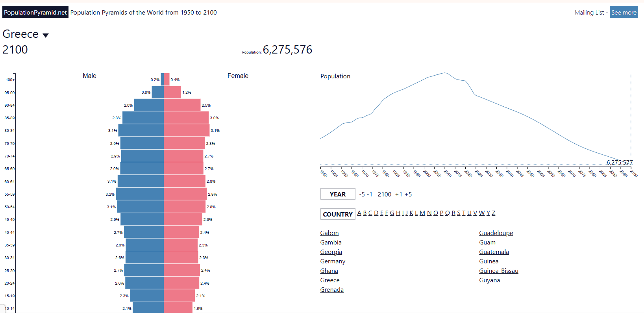Select Ghana from the country list
644x313 pixels.
point(329,271)
